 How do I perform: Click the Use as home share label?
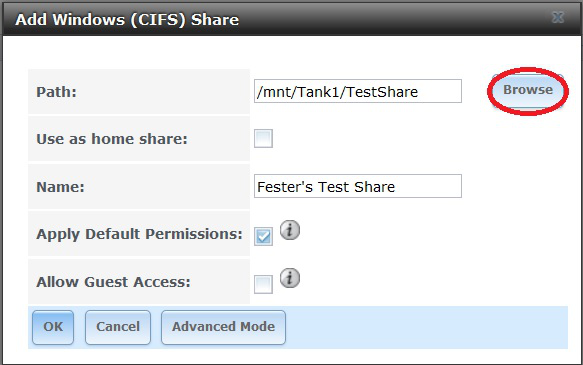click(112, 139)
